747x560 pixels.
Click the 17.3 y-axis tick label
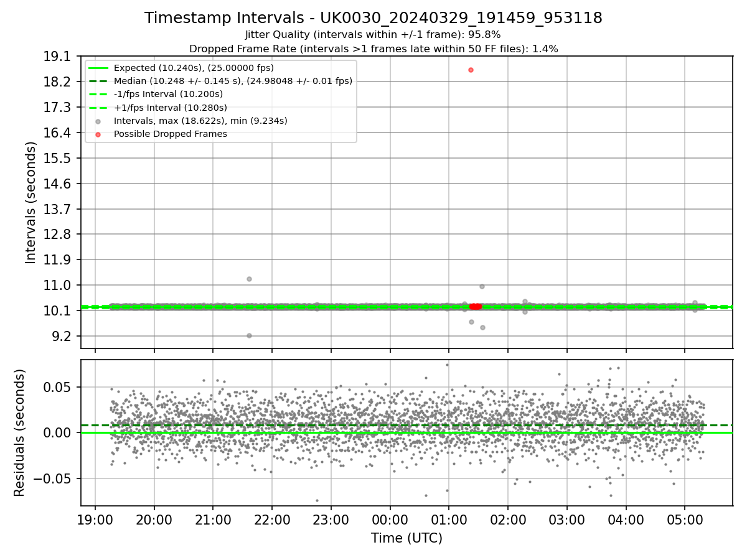point(58,108)
